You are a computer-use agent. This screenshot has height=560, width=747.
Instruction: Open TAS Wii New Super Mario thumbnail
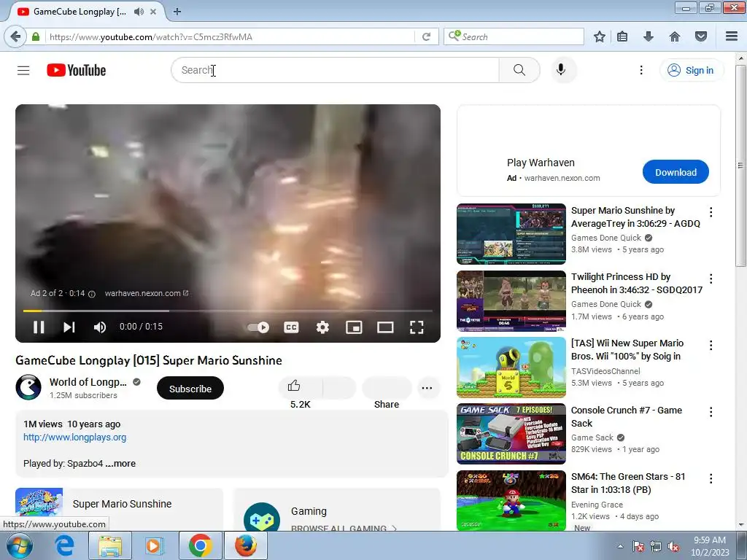(x=511, y=367)
